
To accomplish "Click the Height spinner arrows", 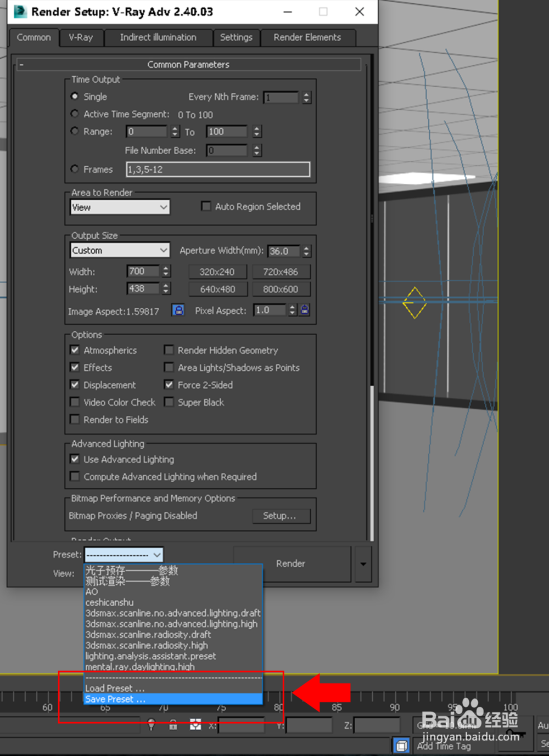I will click(x=166, y=289).
